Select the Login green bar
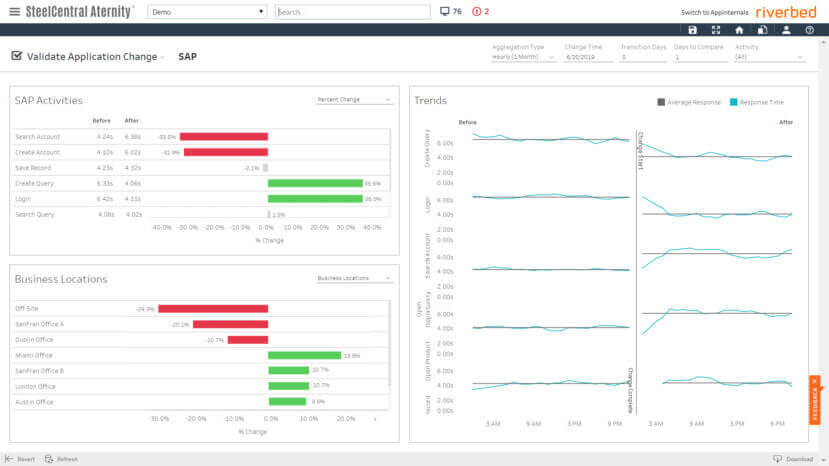Screen dimensions: 829x466 click(x=315, y=199)
